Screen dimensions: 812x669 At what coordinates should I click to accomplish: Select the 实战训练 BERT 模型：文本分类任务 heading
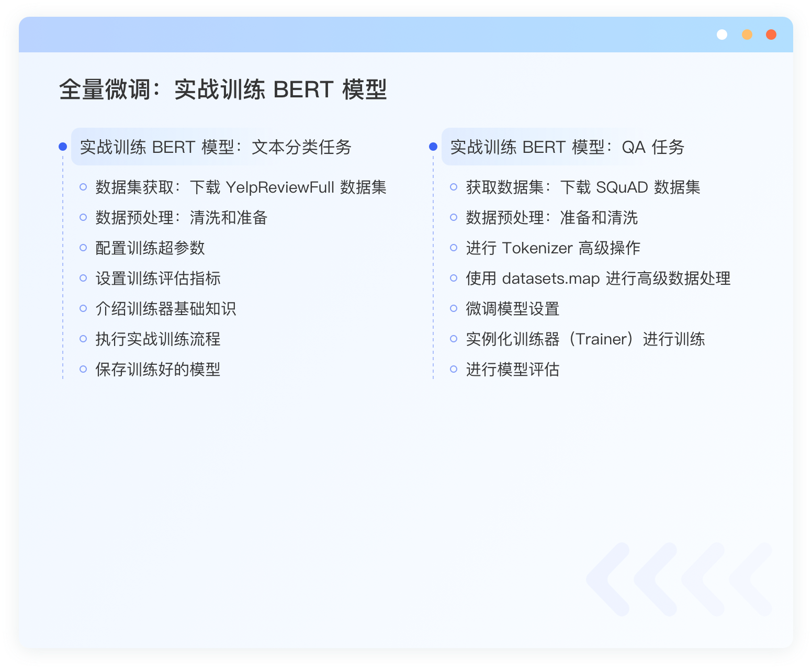point(216,147)
